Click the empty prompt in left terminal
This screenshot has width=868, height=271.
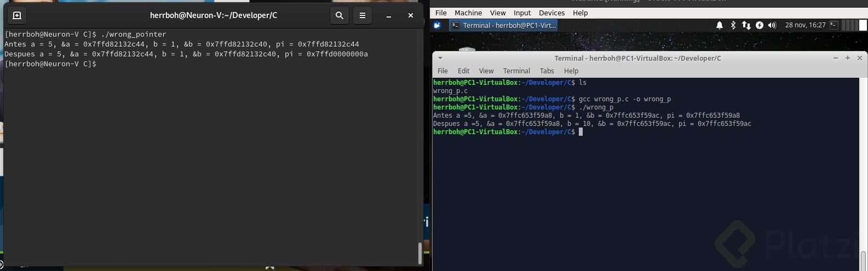pos(50,64)
